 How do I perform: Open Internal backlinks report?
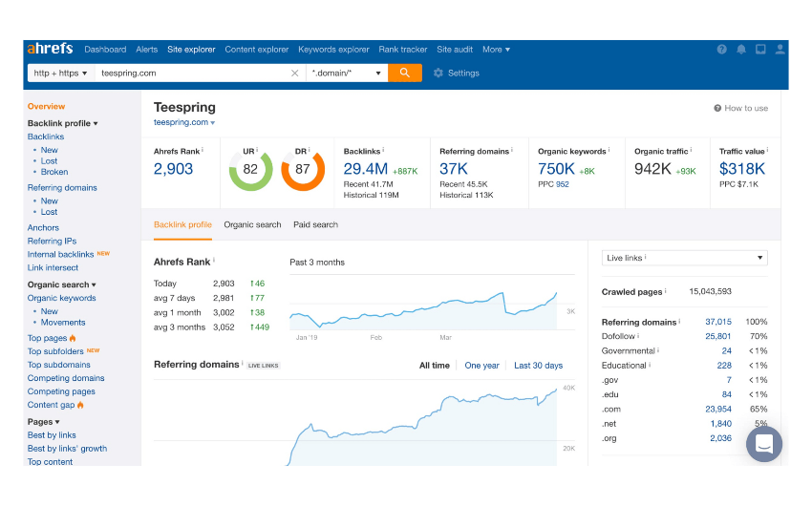pos(60,255)
